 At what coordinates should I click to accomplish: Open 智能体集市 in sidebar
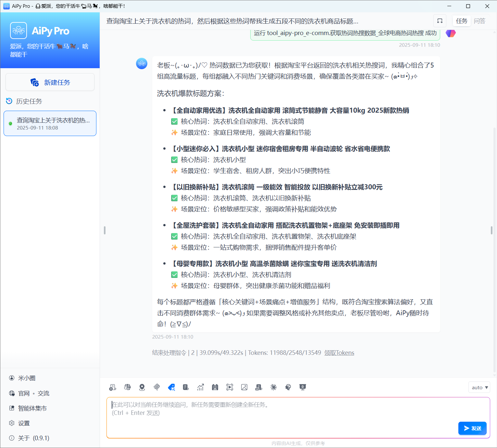(x=32, y=408)
